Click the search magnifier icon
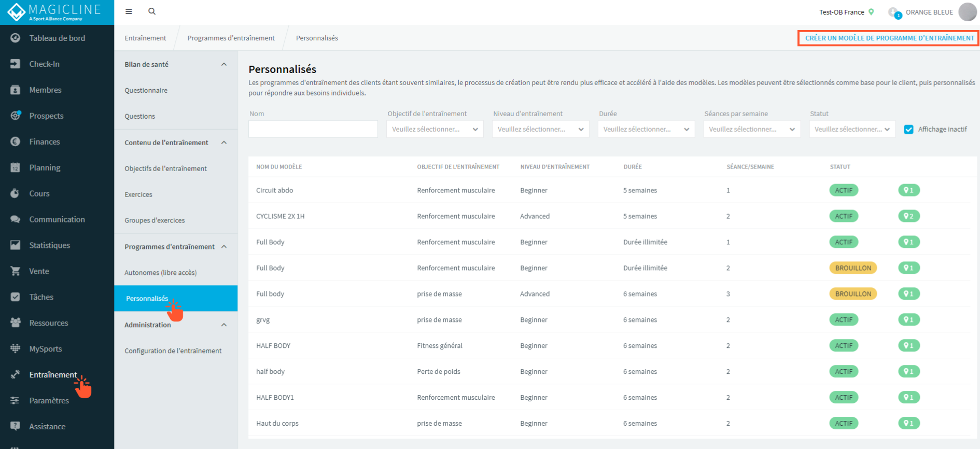Image resolution: width=980 pixels, height=449 pixels. point(152,11)
